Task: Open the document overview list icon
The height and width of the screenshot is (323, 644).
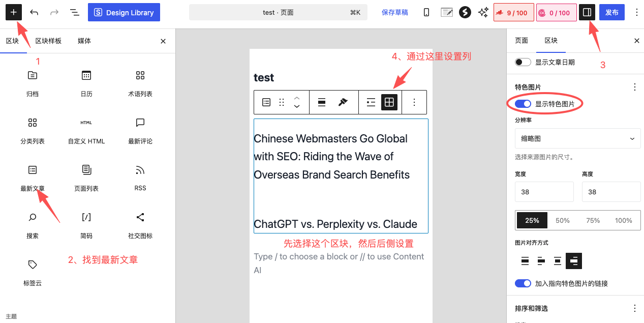Action: click(x=74, y=12)
